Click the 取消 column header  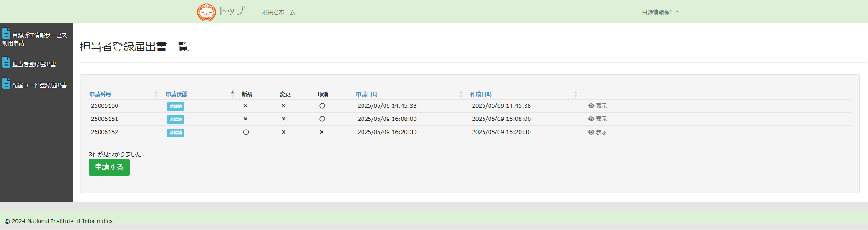pos(323,94)
